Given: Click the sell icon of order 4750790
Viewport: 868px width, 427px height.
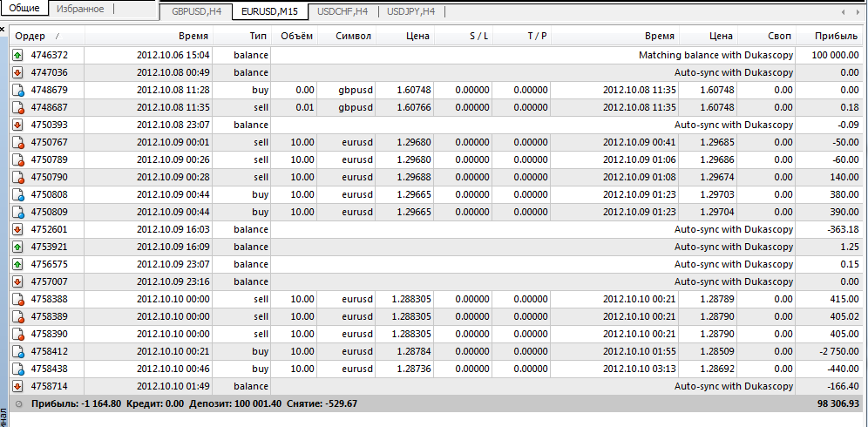Looking at the screenshot, I should (x=18, y=177).
